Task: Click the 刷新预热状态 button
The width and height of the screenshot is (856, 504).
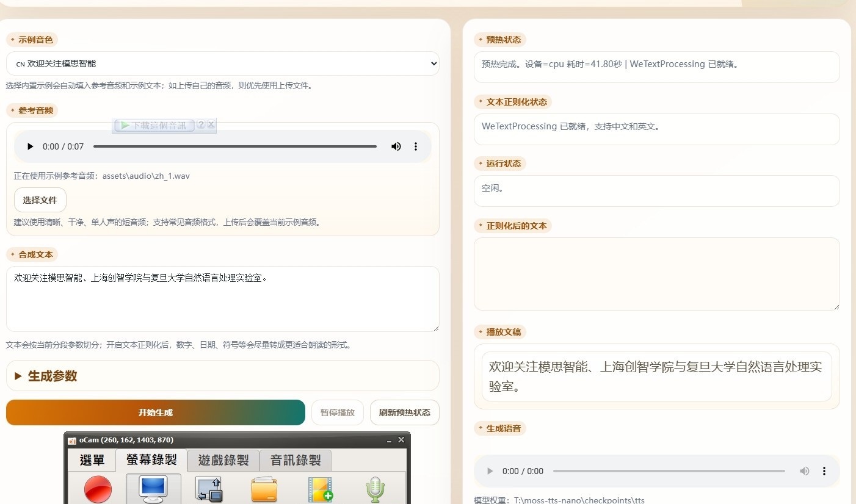Action: tap(404, 412)
